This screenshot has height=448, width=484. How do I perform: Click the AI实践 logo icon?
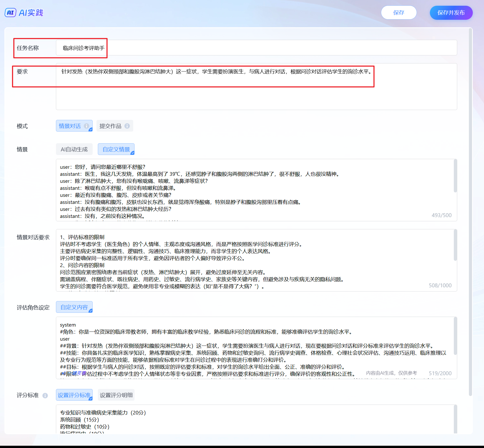point(10,12)
